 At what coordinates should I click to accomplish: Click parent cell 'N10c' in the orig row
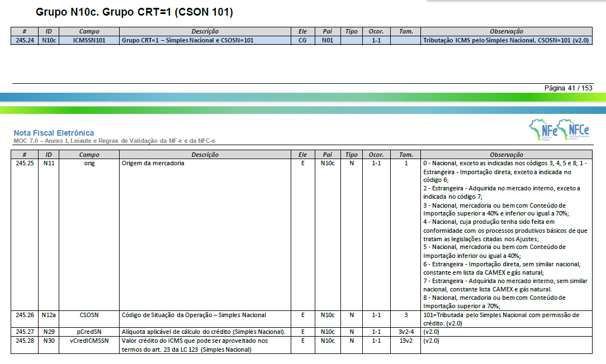[328, 163]
